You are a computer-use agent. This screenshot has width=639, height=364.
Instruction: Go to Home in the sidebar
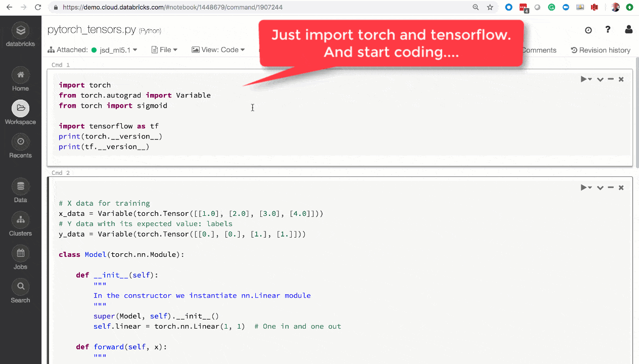coord(20,80)
